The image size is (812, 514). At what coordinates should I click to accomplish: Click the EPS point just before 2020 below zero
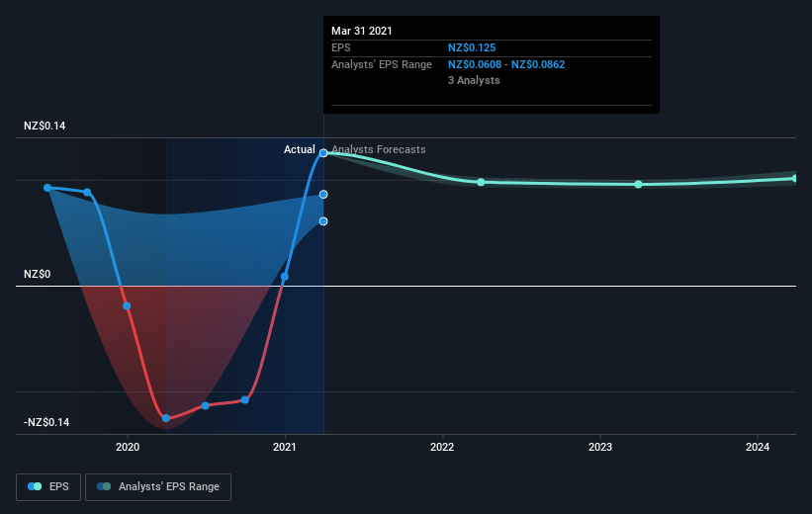[x=127, y=305]
